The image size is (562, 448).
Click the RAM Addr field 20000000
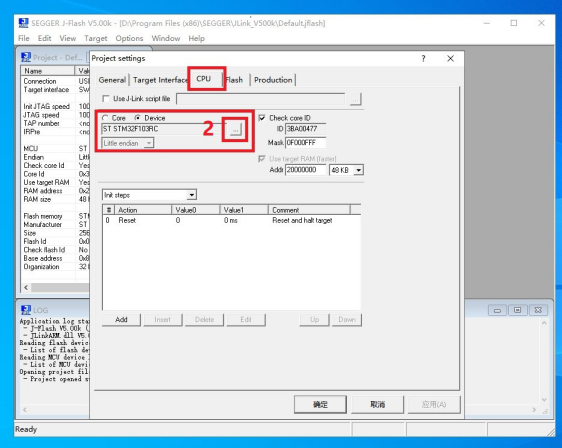[x=305, y=170]
